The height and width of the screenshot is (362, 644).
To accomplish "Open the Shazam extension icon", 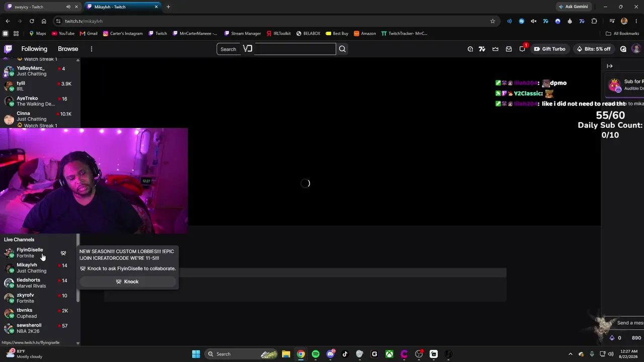I will tap(521, 21).
